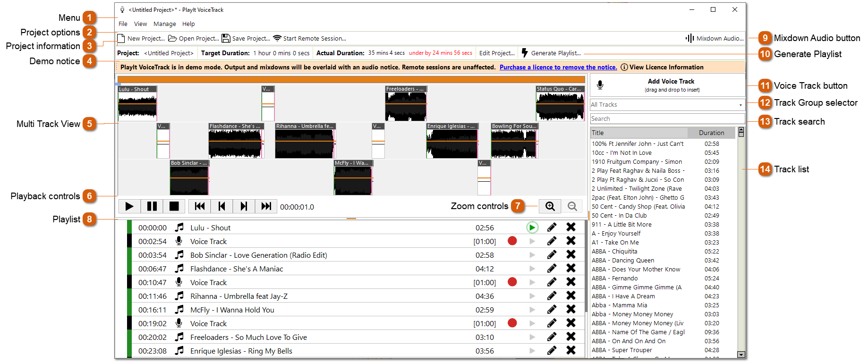Remove Flashdance - She's A Maniac from playlist
The height and width of the screenshot is (363, 868).
pos(570,269)
